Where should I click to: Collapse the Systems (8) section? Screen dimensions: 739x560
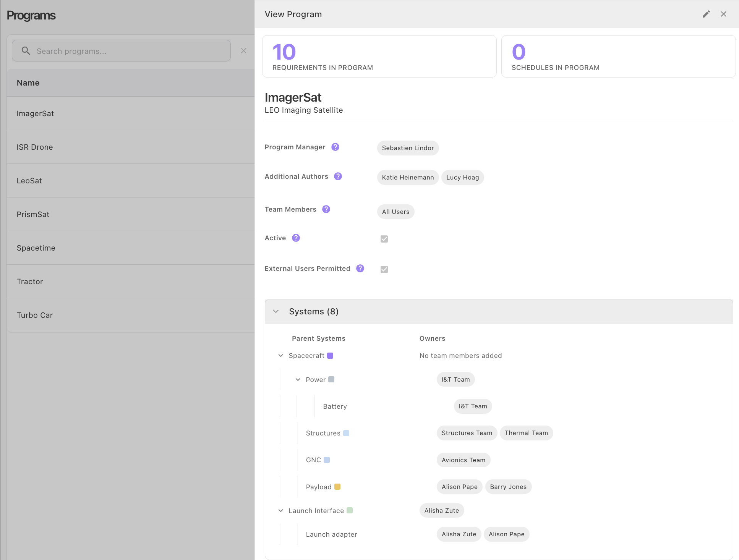(x=276, y=311)
